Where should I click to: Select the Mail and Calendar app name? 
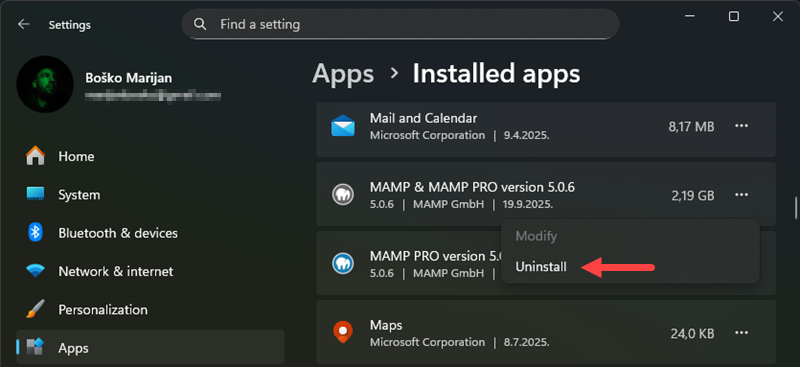(x=423, y=118)
